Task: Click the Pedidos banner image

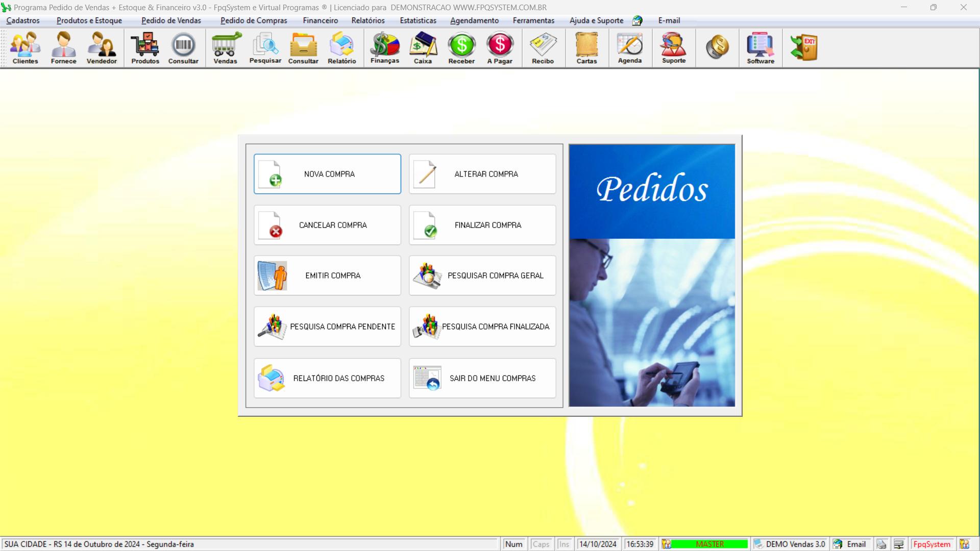Action: pos(652,275)
